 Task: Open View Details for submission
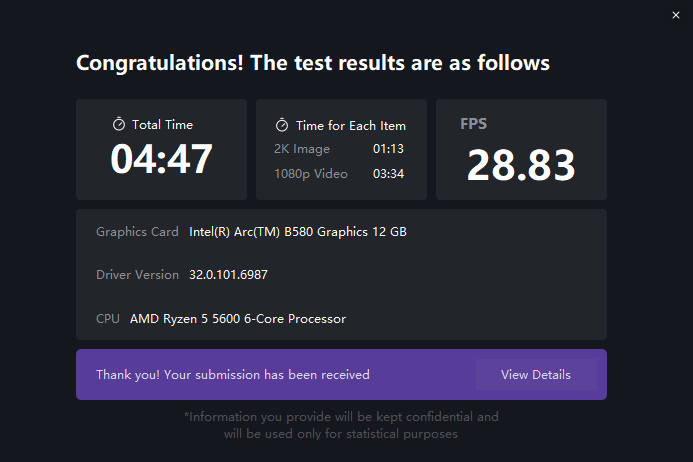point(536,374)
